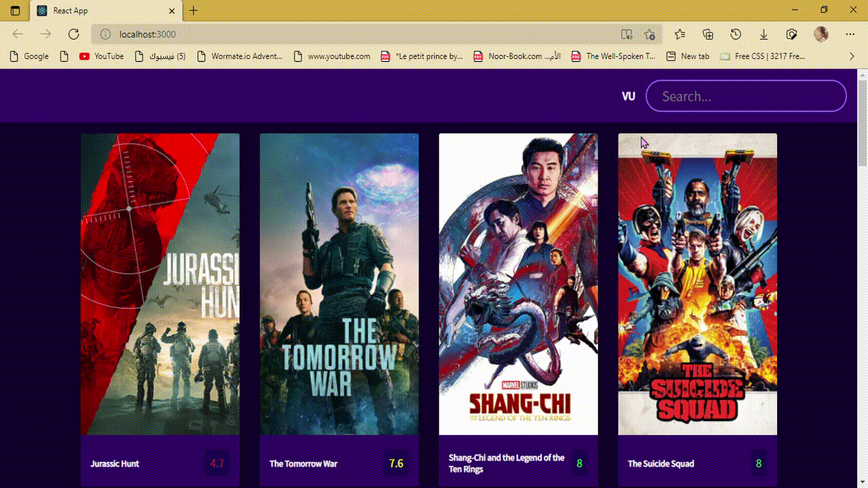Open the immersive reader icon
This screenshot has height=488, width=868.
pos(627,34)
